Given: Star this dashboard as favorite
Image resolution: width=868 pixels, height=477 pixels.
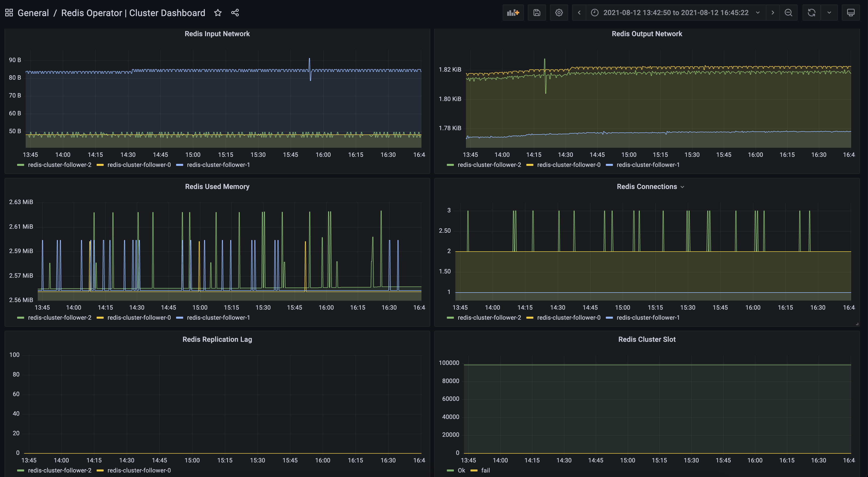Looking at the screenshot, I should (218, 13).
